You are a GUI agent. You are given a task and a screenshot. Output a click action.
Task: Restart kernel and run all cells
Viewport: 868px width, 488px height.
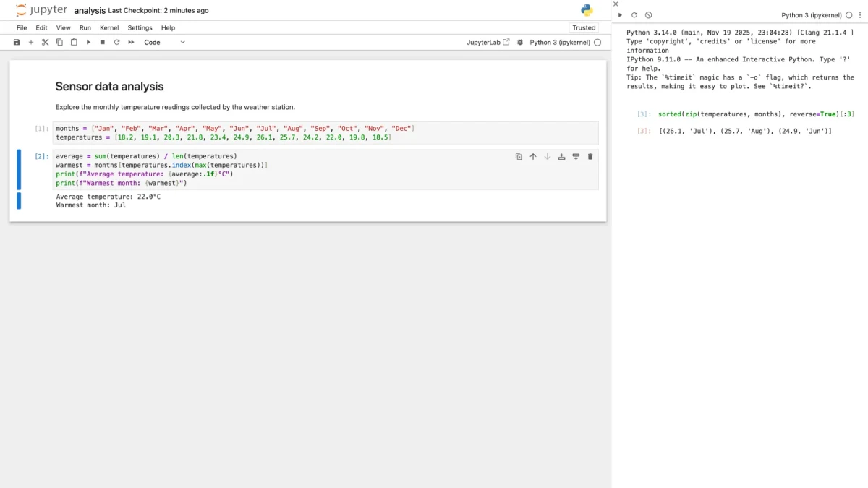[x=131, y=42]
